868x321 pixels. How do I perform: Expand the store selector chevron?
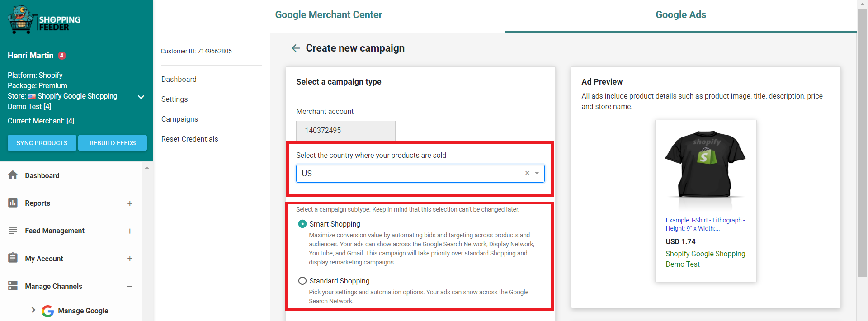pyautogui.click(x=141, y=97)
